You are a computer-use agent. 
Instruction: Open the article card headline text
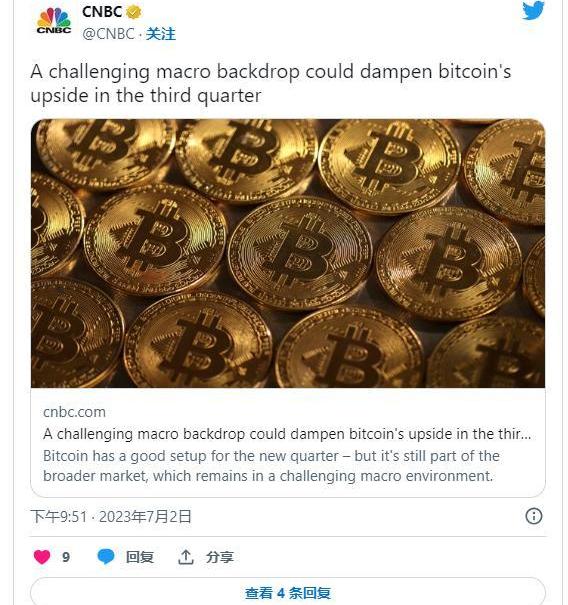coord(287,434)
